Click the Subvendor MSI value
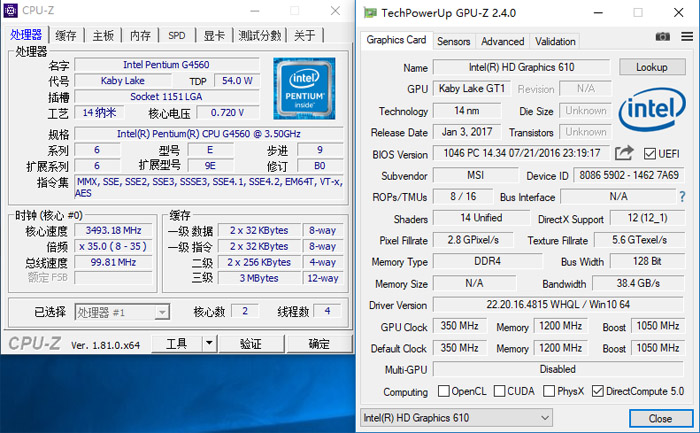Viewport: 700px width, 433px height. point(475,175)
